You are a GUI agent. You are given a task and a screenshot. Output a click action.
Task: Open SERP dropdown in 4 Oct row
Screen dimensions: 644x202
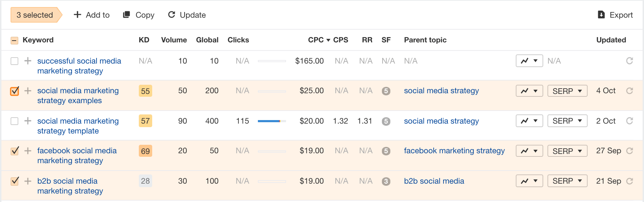[x=568, y=91]
